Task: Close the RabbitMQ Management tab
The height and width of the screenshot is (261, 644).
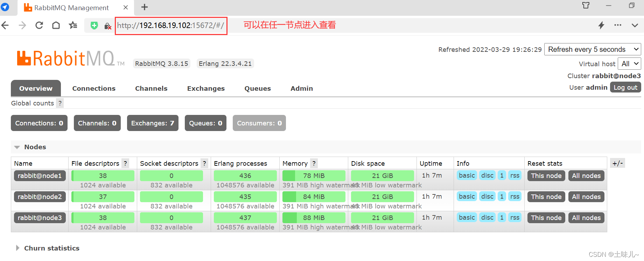Action: 126,7
